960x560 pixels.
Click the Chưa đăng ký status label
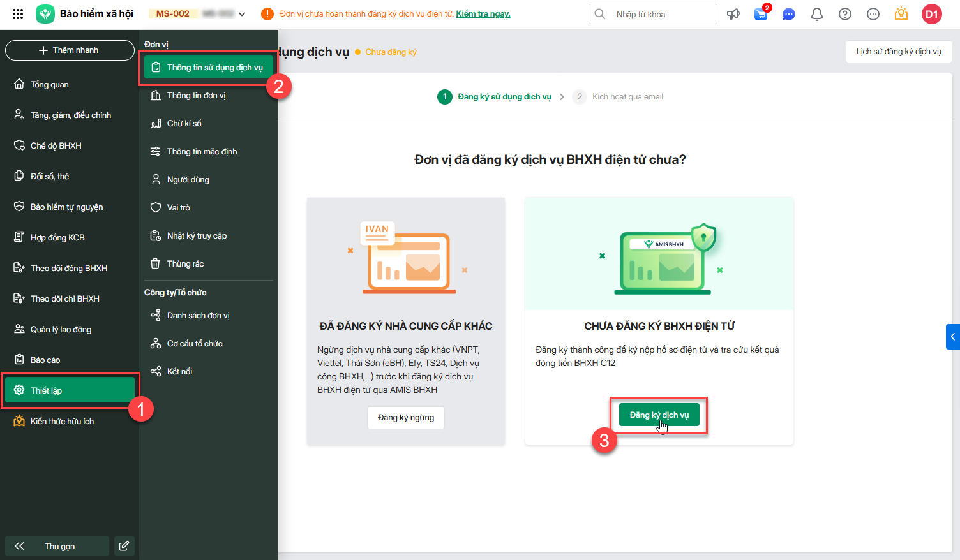391,52
